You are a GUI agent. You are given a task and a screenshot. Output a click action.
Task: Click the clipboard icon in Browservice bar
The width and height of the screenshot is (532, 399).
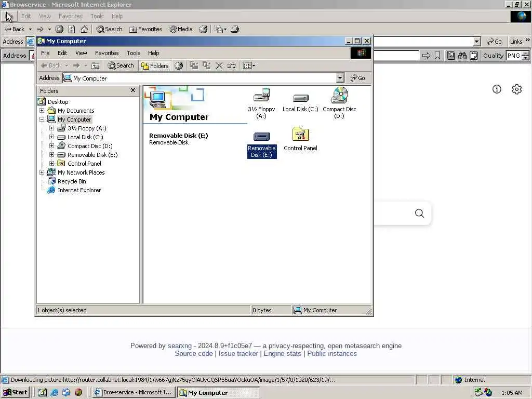click(474, 56)
